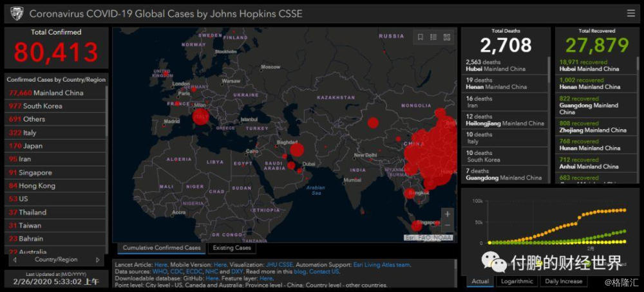Select the Logarithmic chart tab
Viewport: 644px width, 292px height.
click(516, 281)
